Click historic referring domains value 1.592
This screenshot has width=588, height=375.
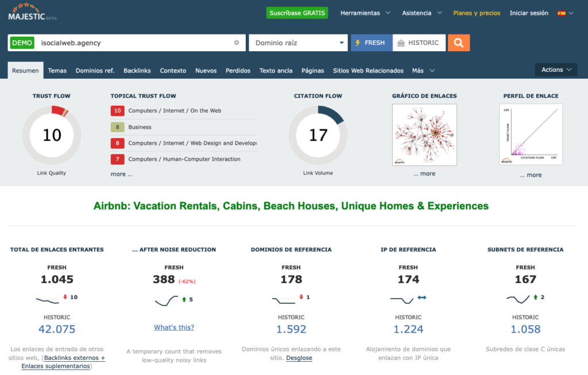[291, 329]
